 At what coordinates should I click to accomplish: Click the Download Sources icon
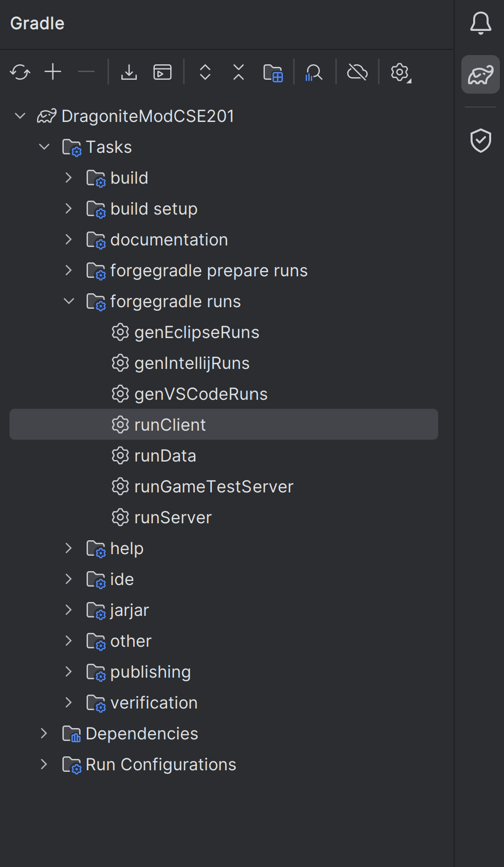point(129,73)
